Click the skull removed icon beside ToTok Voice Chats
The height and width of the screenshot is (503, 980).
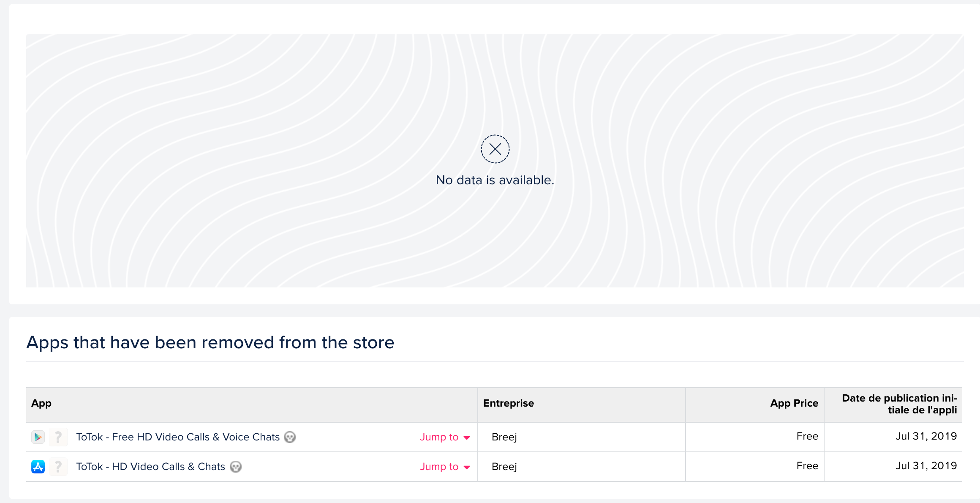tap(290, 437)
